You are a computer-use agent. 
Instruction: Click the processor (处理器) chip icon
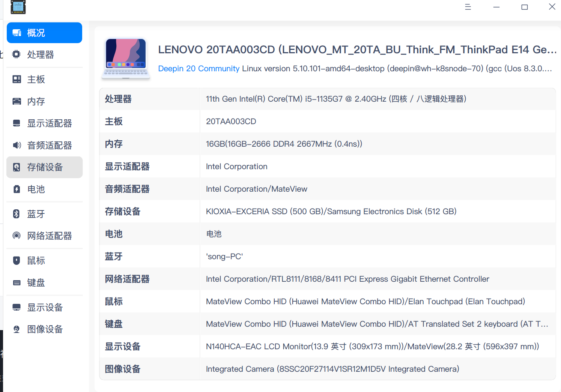click(17, 54)
